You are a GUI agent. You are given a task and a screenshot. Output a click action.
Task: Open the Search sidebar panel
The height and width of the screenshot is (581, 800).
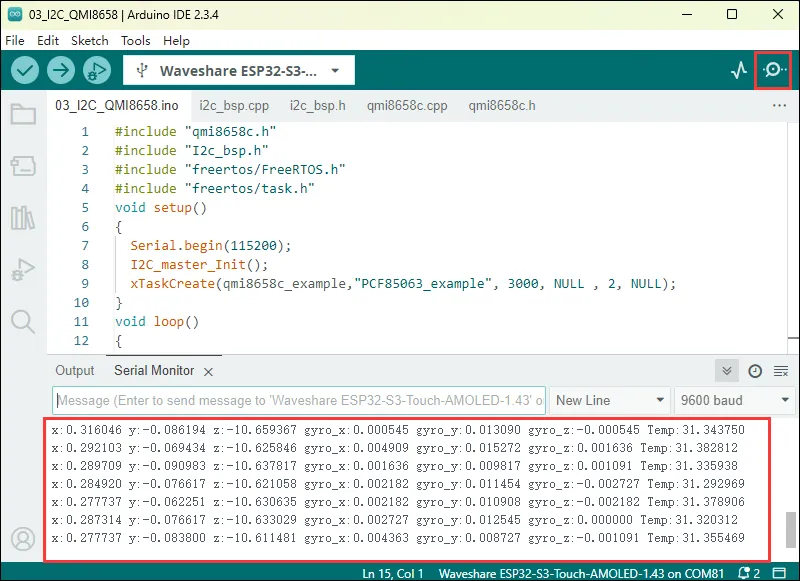22,321
